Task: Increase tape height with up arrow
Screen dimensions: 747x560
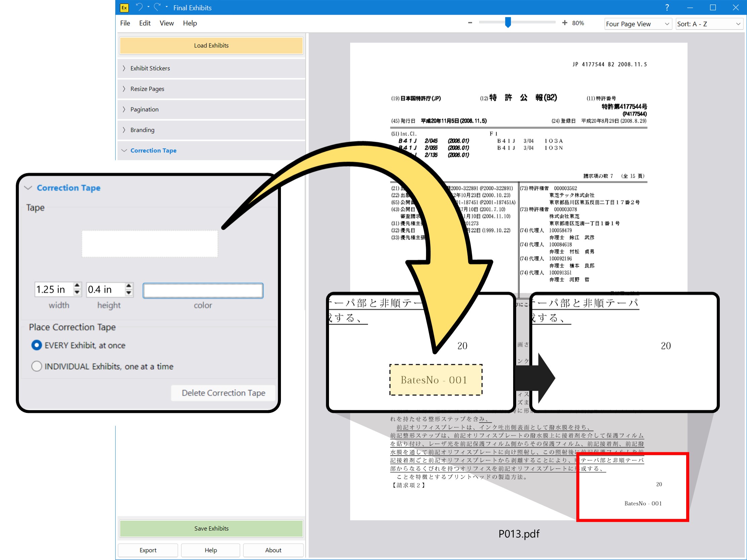Action: coord(129,286)
